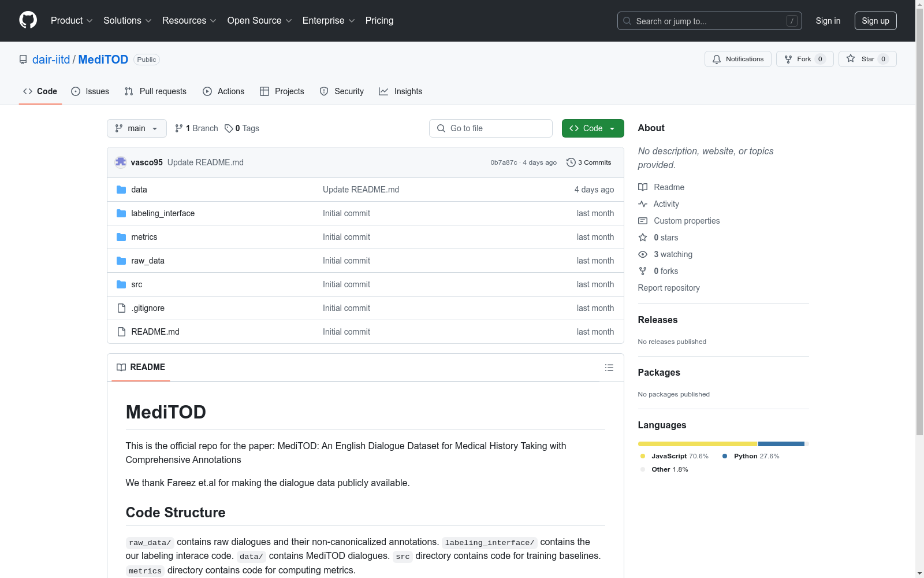This screenshot has width=924, height=578.
Task: Click the Custom properties note icon
Action: point(643,221)
